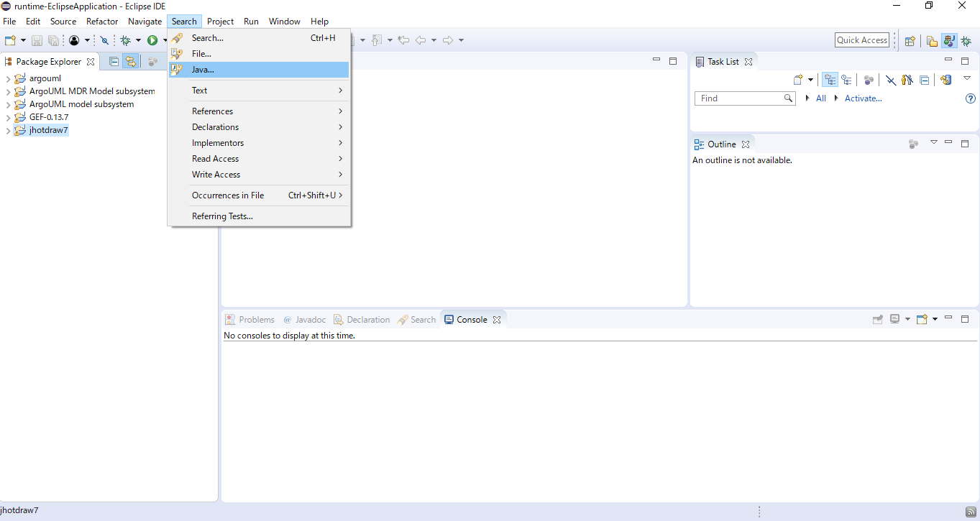
Task: Expand the argouml project node
Action: [x=8, y=78]
